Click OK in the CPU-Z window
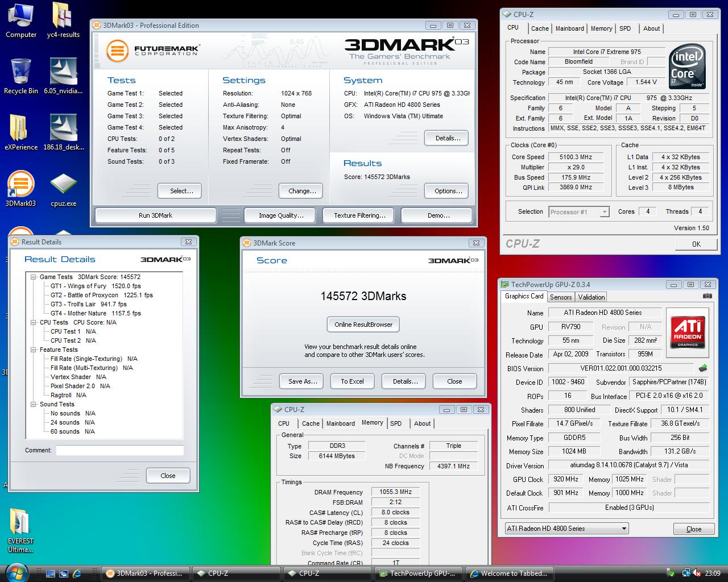The height and width of the screenshot is (582, 728). point(696,244)
